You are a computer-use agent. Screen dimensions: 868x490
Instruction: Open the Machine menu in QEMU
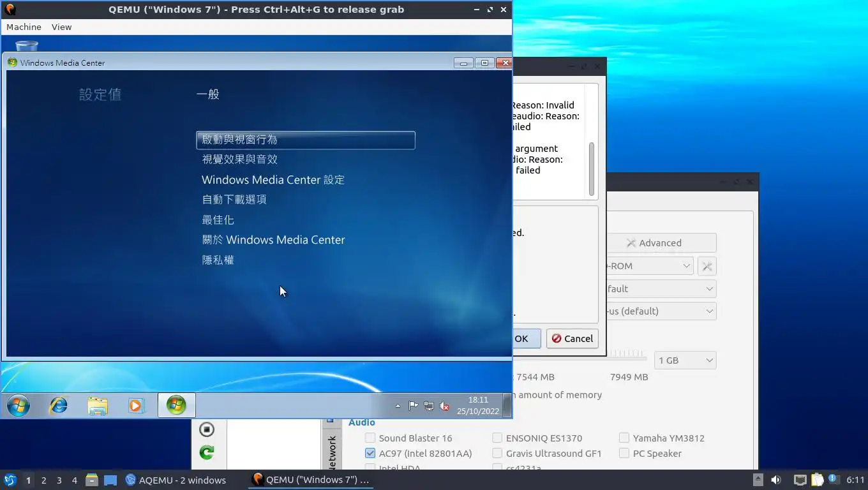click(24, 27)
